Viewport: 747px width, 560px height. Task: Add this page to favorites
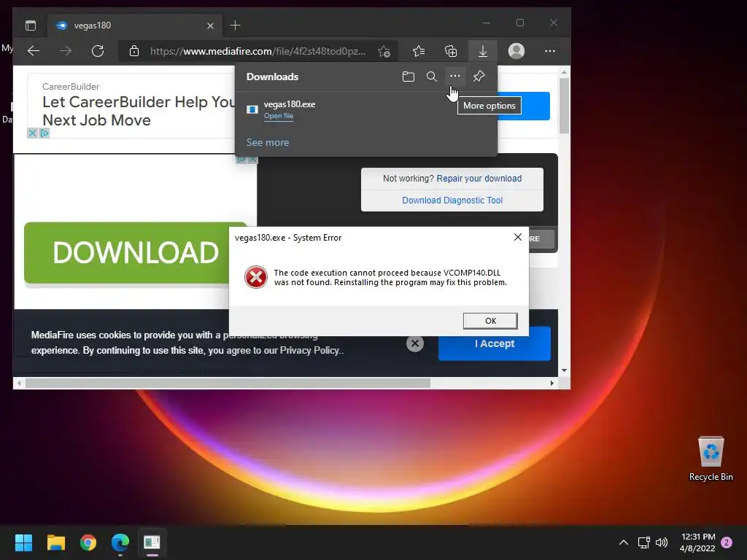384,51
